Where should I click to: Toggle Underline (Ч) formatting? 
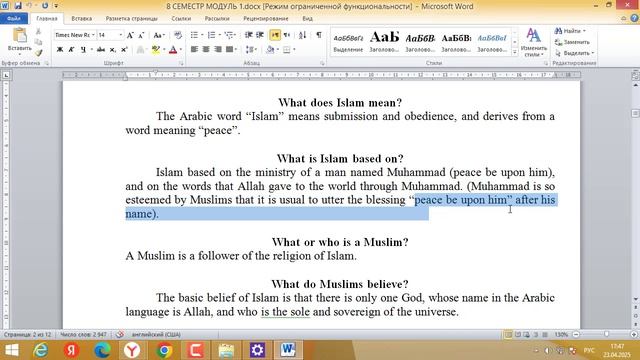pyautogui.click(x=83, y=50)
